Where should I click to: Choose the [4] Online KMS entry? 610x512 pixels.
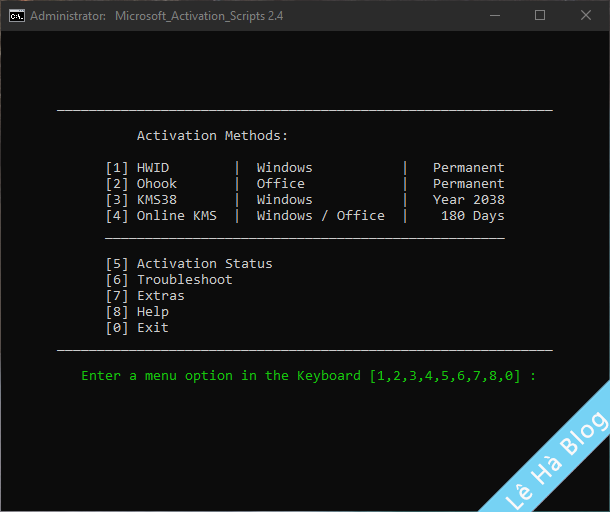[164, 216]
